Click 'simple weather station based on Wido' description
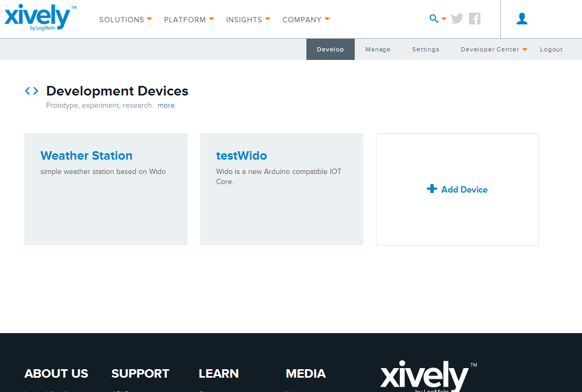The image size is (582, 392). 103,172
